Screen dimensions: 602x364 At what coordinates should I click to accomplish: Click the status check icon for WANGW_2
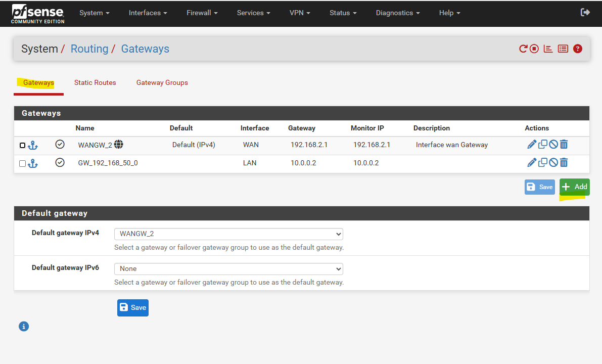[x=60, y=145]
